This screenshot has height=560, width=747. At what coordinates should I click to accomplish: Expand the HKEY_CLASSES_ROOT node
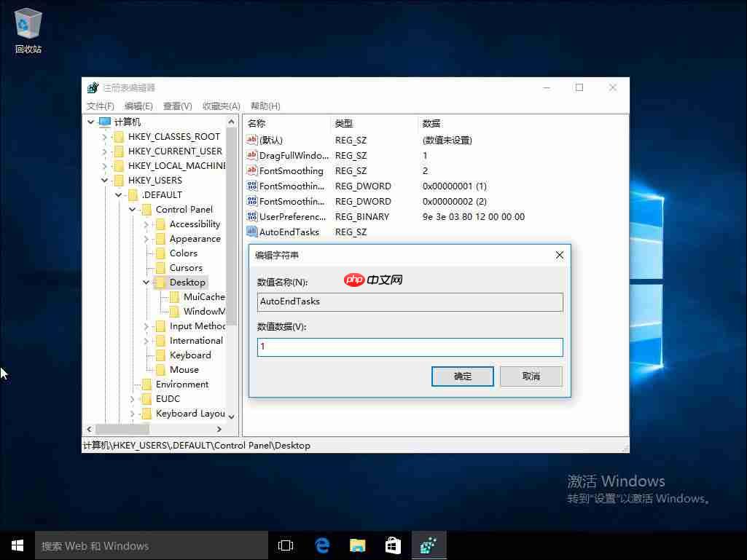(104, 136)
